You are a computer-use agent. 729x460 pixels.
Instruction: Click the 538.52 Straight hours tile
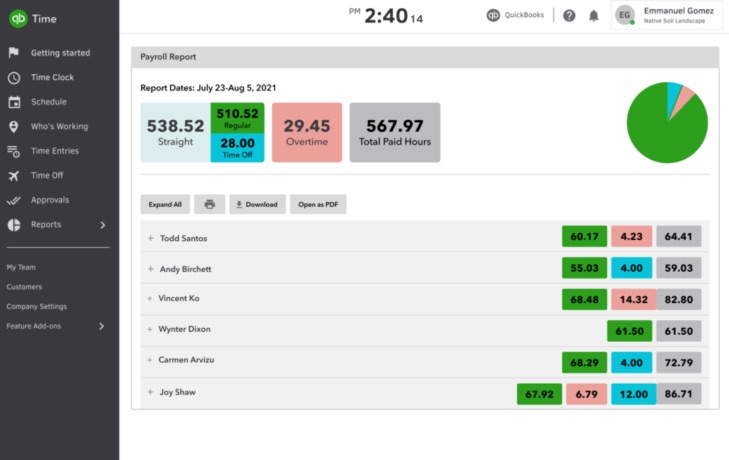tap(175, 133)
